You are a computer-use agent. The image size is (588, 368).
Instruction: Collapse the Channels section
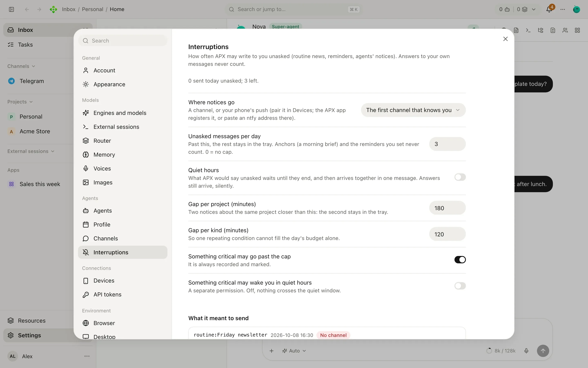click(21, 66)
